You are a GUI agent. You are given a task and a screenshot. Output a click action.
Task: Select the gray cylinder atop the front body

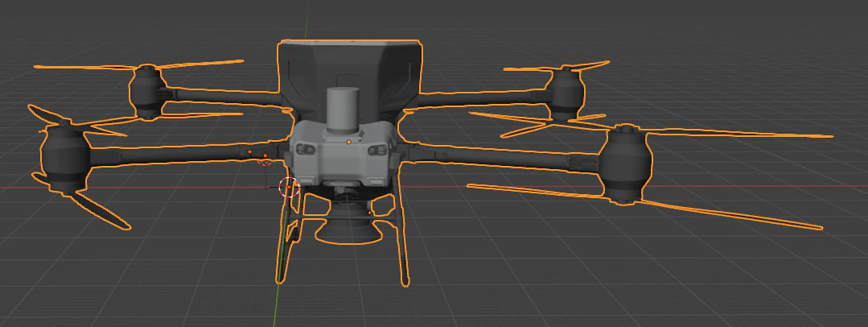tap(342, 110)
